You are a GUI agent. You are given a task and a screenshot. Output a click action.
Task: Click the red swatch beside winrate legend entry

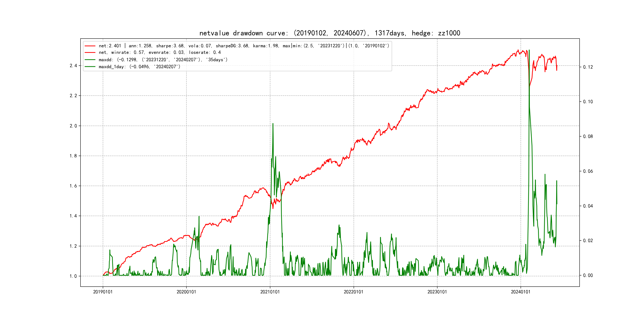(90, 52)
